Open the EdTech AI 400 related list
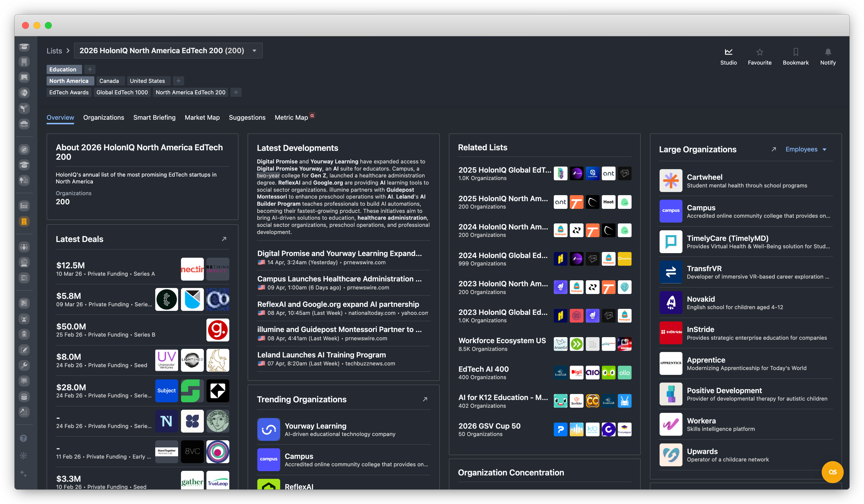Viewport: 864px width, 504px height. pos(483,369)
